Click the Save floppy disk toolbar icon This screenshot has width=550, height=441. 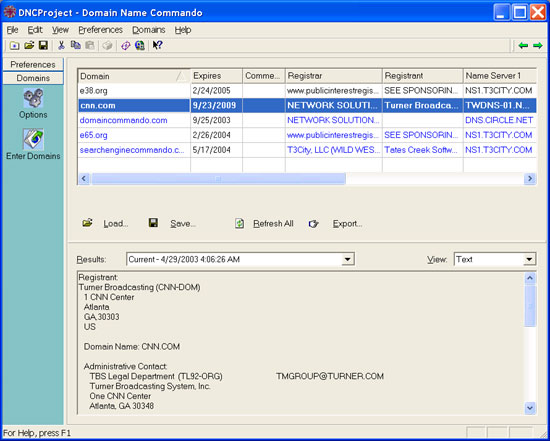[x=43, y=46]
